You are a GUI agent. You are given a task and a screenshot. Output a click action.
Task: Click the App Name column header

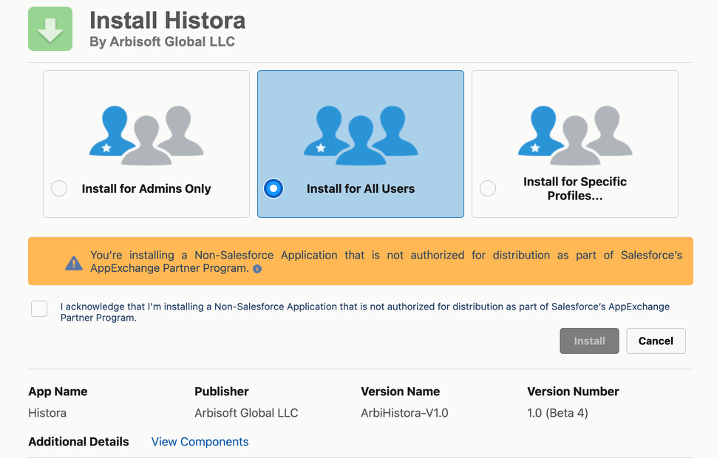58,392
